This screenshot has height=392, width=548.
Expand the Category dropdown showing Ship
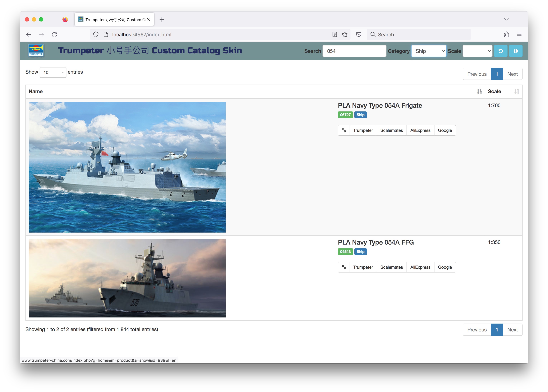[x=429, y=51]
